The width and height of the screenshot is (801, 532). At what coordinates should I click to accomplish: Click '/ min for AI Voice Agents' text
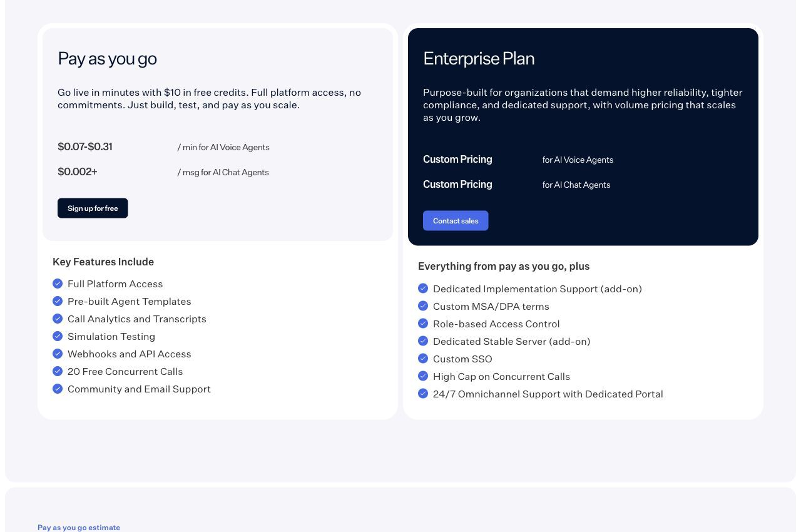(223, 147)
